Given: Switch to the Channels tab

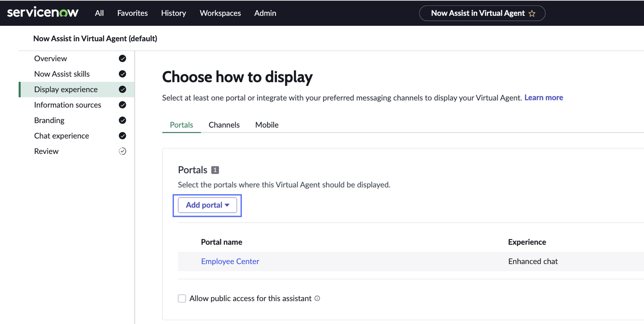Looking at the screenshot, I should [224, 125].
